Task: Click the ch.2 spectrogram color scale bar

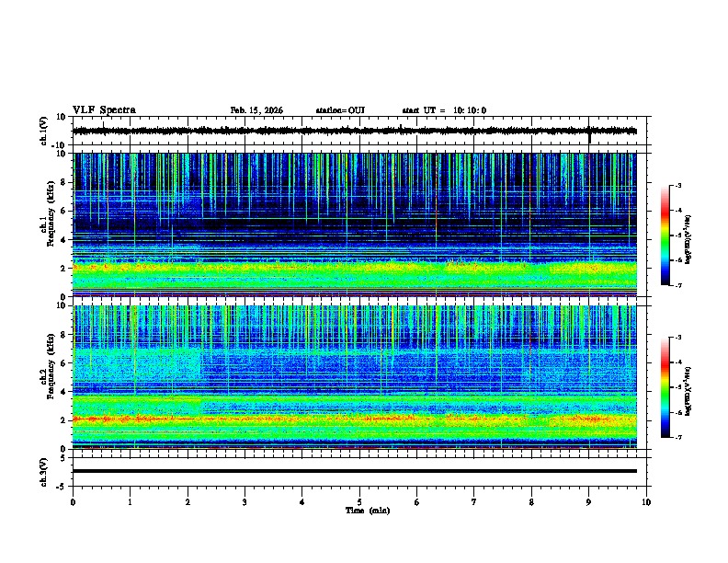Action: 665,387
